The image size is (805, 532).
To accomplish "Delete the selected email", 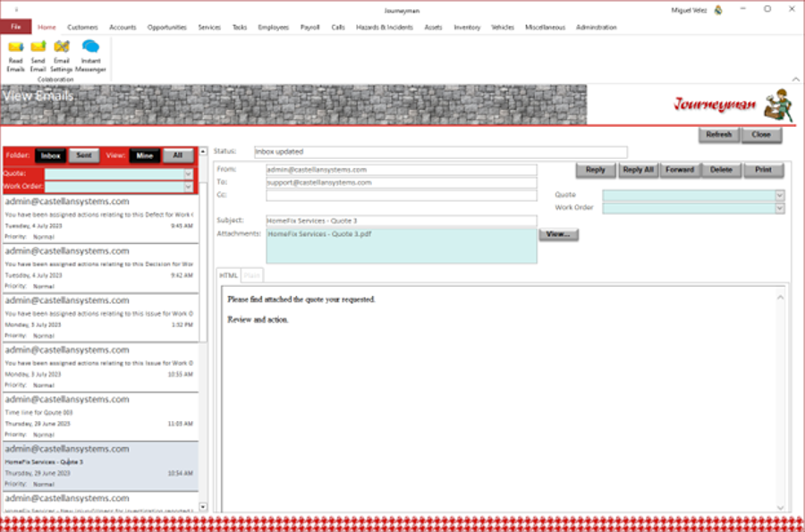I will 721,170.
